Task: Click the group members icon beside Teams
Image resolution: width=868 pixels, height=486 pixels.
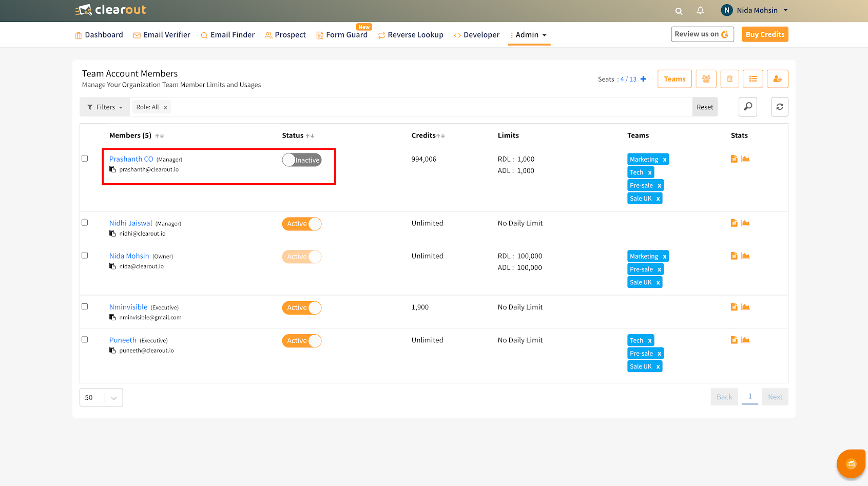Action: coord(706,79)
